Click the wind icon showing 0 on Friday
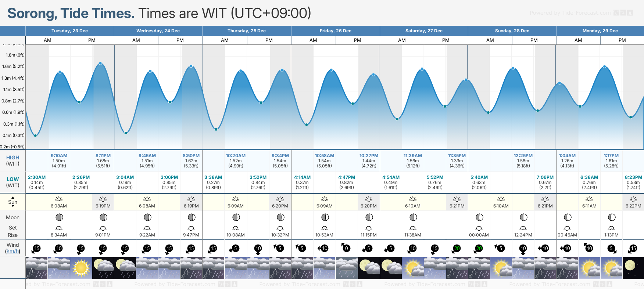This screenshot has height=289, width=644. pyautogui.click(x=346, y=248)
